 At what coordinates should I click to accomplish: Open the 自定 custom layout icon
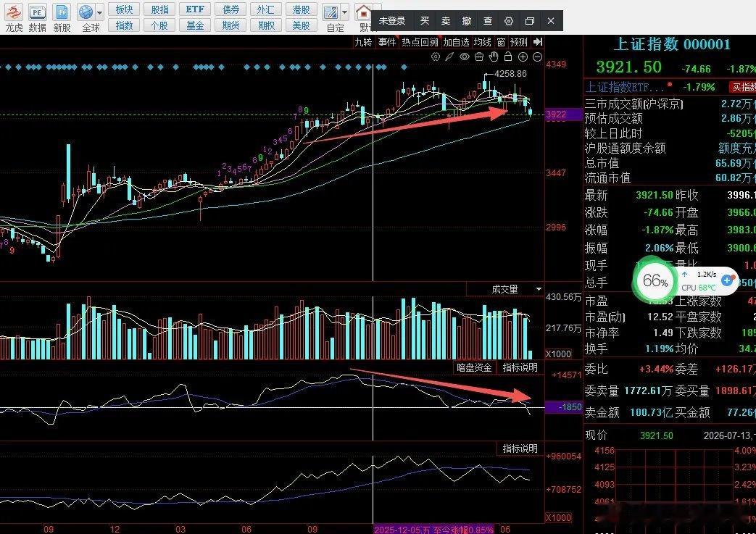(331, 12)
